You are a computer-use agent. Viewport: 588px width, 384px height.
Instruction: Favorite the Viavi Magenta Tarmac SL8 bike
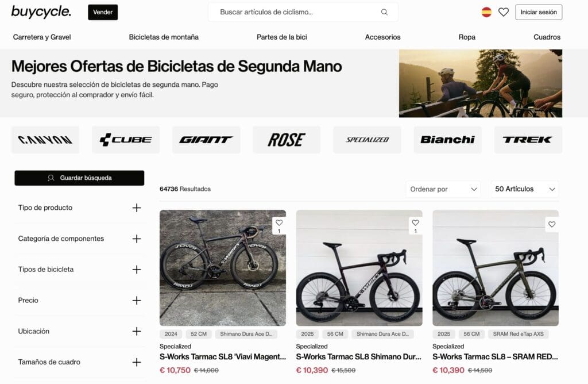tap(279, 222)
